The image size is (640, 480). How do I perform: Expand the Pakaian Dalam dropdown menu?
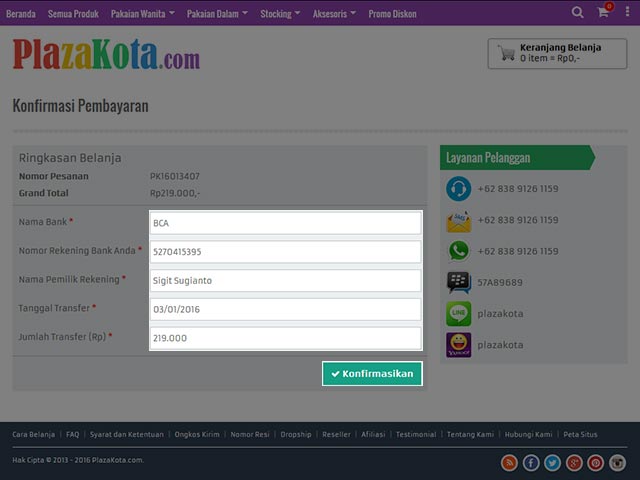(x=217, y=14)
